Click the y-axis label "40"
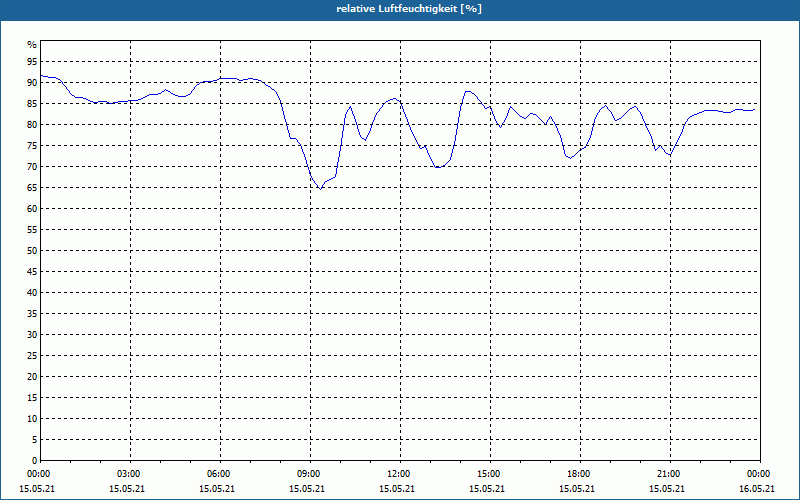The height and width of the screenshot is (500, 800). [32, 292]
